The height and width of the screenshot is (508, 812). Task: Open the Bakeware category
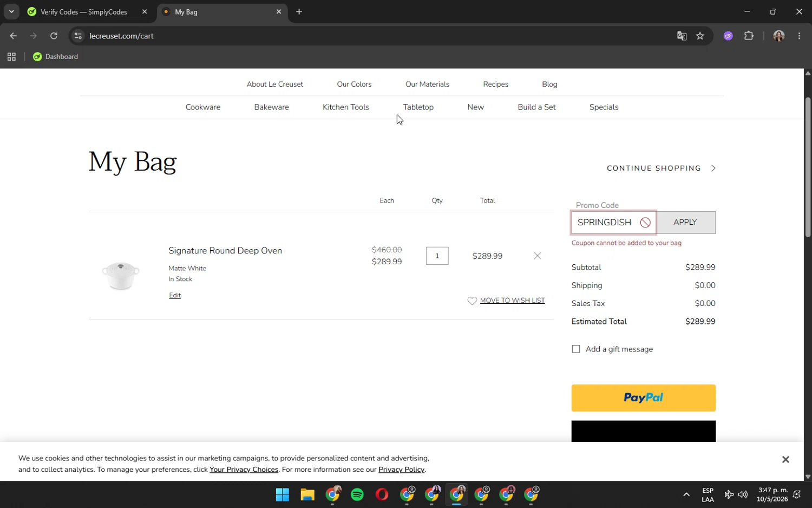271,107
